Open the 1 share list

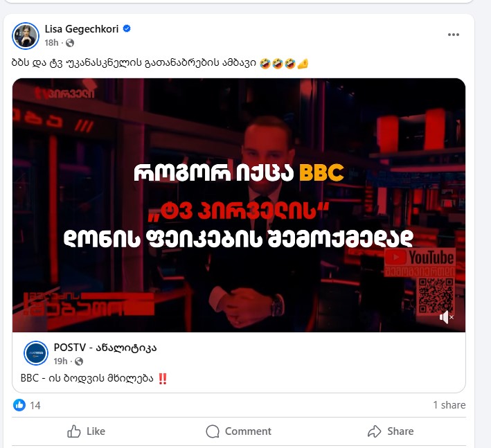pyautogui.click(x=449, y=405)
